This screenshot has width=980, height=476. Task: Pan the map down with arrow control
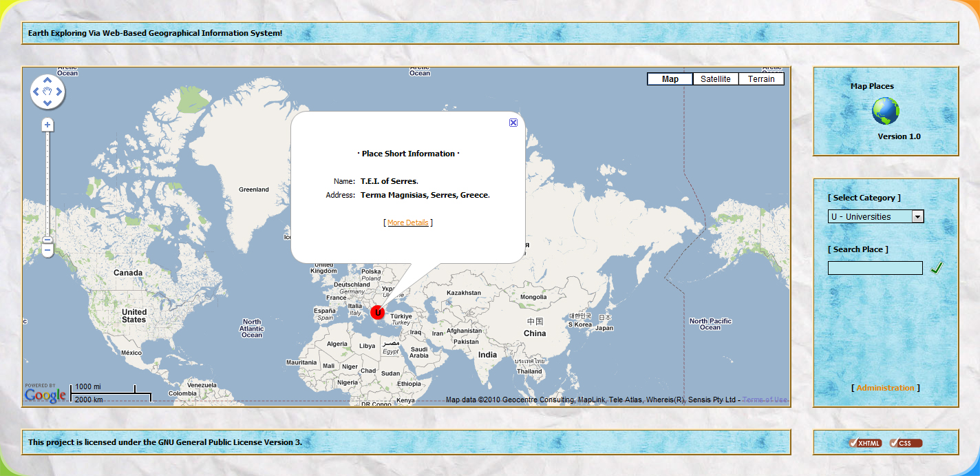(47, 103)
